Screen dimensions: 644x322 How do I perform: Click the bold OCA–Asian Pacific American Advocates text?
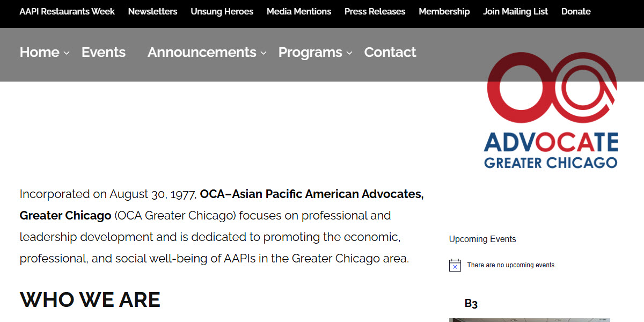pos(311,194)
